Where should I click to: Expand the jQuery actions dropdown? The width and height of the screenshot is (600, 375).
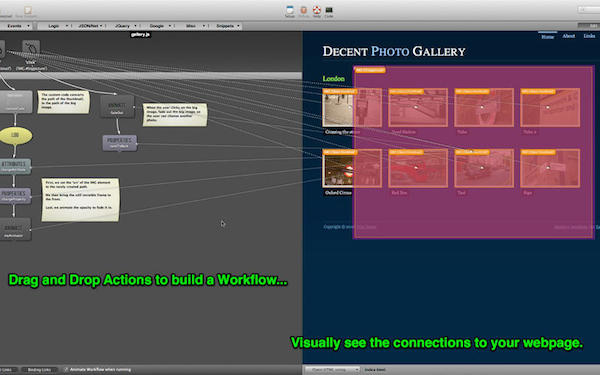click(x=125, y=26)
